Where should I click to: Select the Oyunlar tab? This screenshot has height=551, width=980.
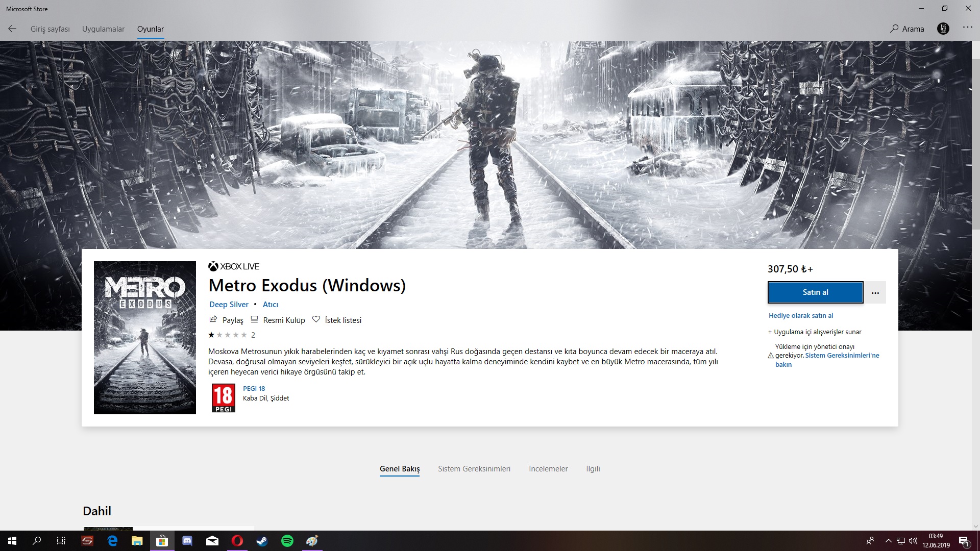pos(151,29)
